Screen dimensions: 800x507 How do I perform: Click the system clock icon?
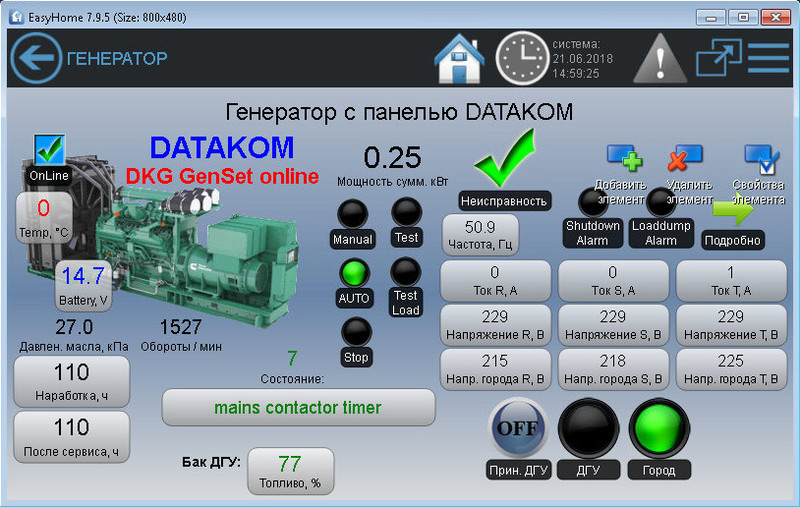pyautogui.click(x=522, y=58)
